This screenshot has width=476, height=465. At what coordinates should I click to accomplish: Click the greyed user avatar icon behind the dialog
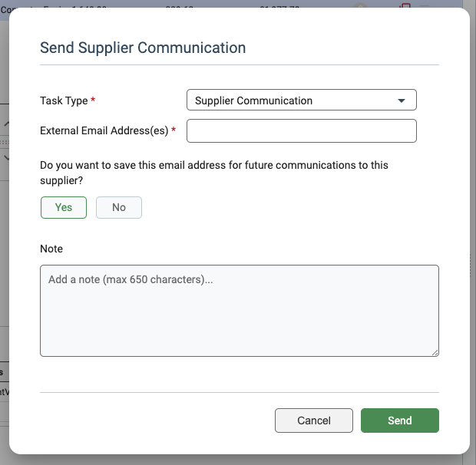click(x=360, y=6)
